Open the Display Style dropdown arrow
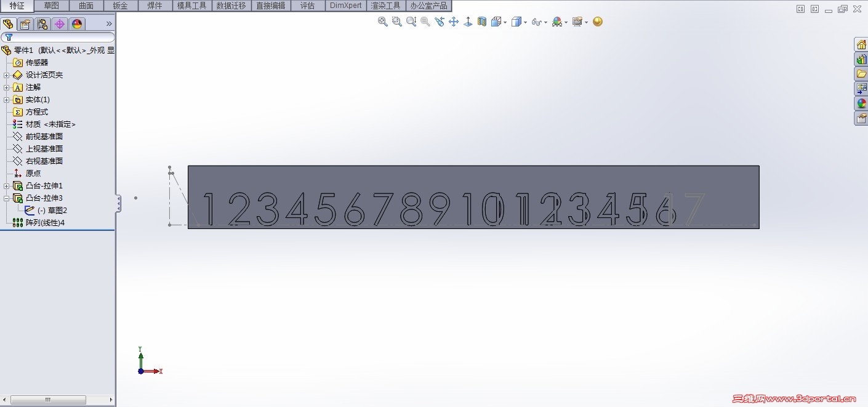 click(x=525, y=22)
